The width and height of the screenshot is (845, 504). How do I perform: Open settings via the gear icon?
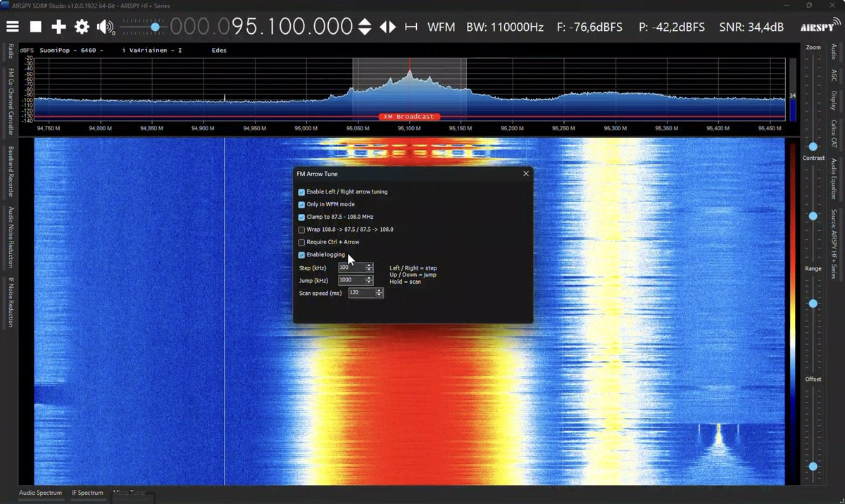coord(82,27)
